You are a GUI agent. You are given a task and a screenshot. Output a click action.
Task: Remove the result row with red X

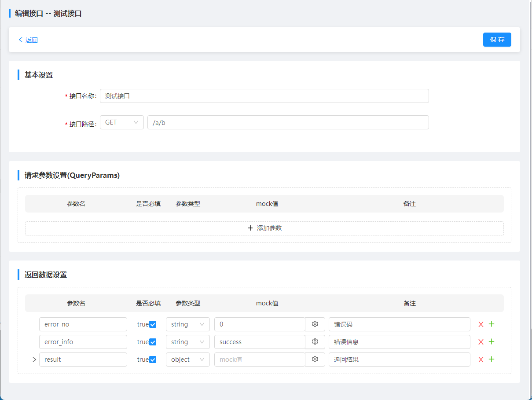point(481,360)
